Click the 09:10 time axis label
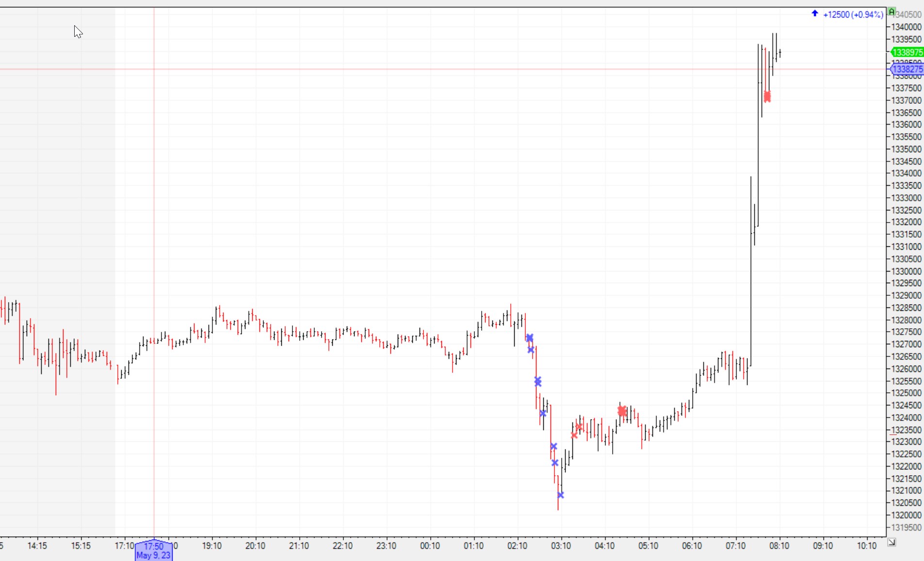The image size is (924, 561). coord(823,546)
